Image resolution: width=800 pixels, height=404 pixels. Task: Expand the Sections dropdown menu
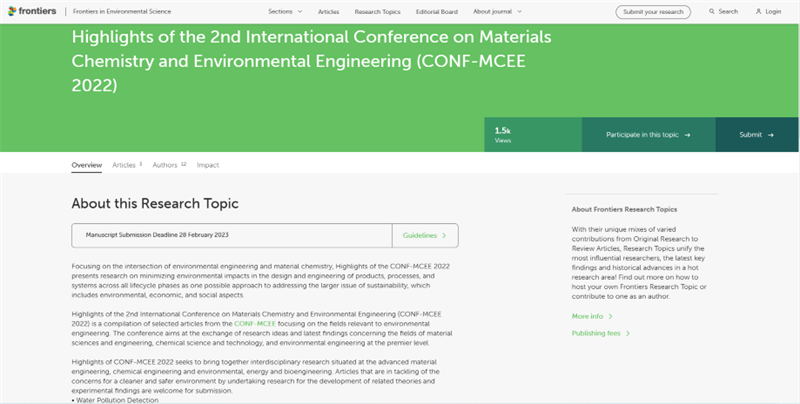coord(285,11)
